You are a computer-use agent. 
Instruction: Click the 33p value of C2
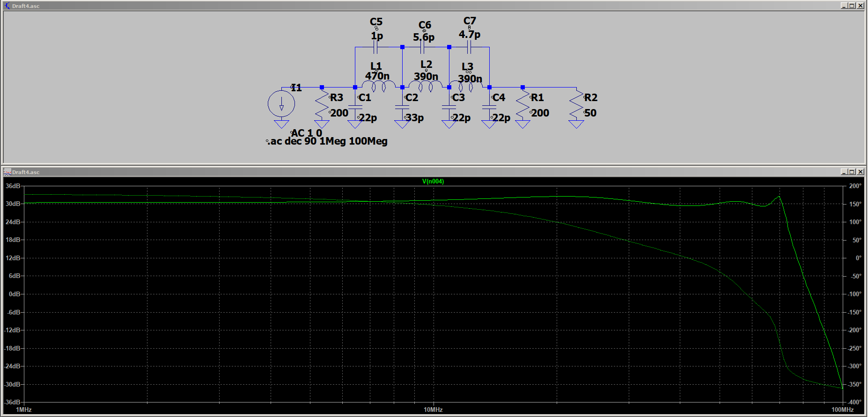tap(414, 117)
